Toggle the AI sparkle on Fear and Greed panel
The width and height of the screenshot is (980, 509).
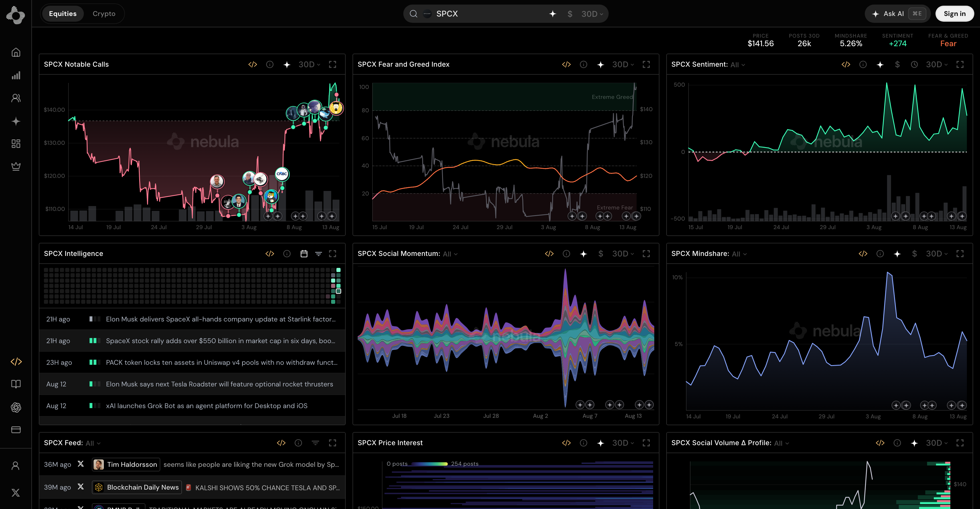(x=601, y=65)
